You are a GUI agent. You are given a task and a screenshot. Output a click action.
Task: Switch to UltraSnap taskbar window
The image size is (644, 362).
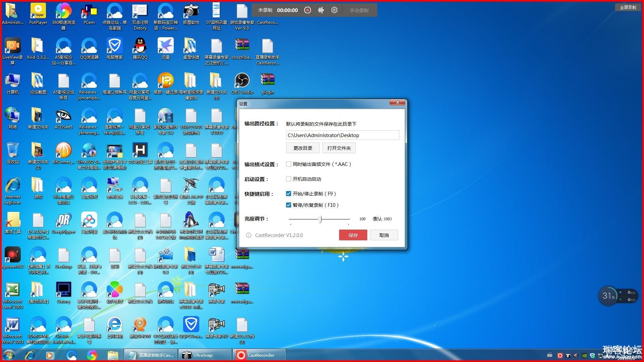[205, 355]
